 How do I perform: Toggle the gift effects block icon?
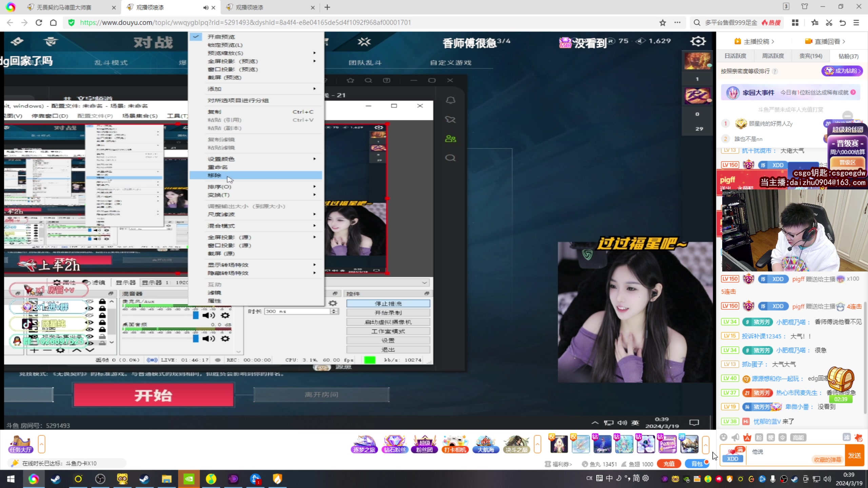tap(859, 438)
